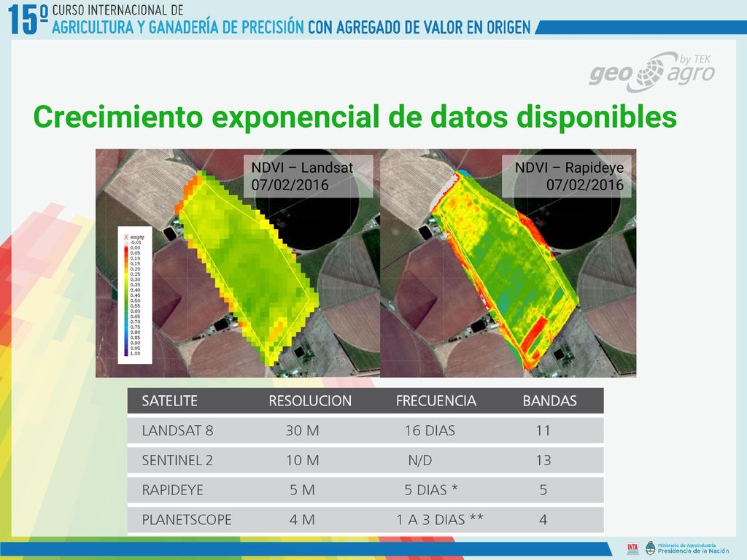Click 'CURSO INTERNACIONAL DE' header text
The image size is (747, 560).
pyautogui.click(x=117, y=10)
